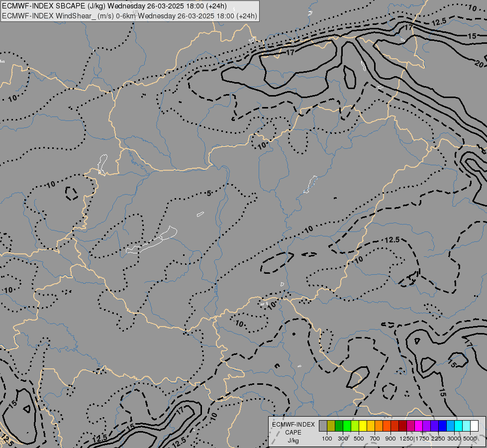Select the 1250 value on the legend scale
Image resolution: width=487 pixels, height=448 pixels.
[x=406, y=439]
